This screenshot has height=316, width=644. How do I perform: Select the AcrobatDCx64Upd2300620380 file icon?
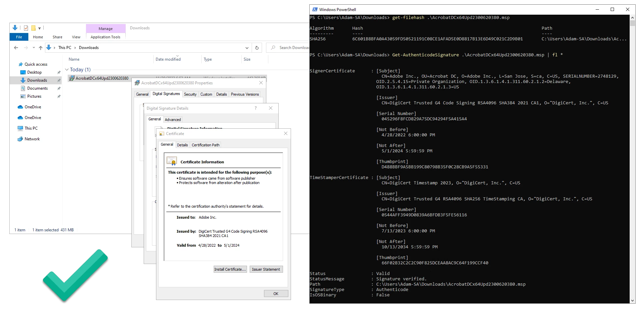tap(71, 78)
